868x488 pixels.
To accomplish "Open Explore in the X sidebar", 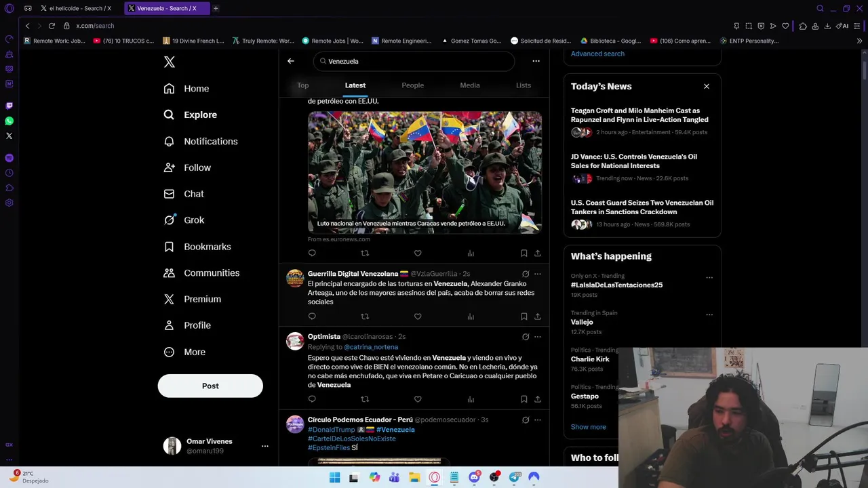I will tap(191, 115).
